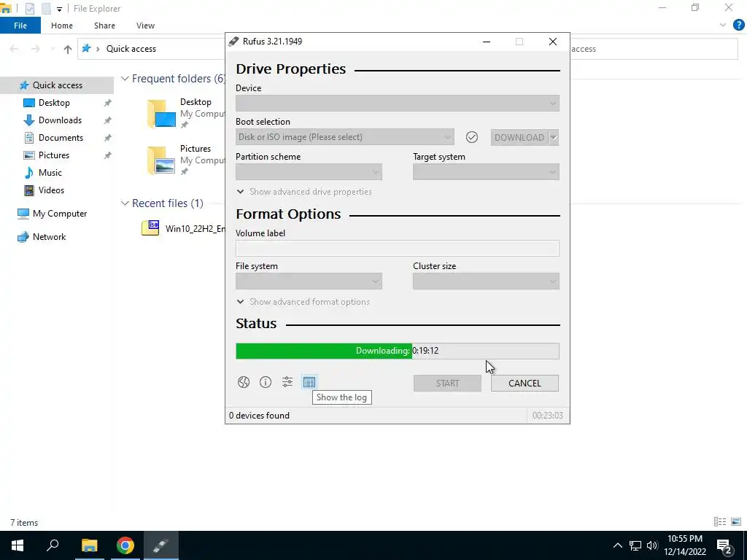Click the greyed START button in Rufus
Image resolution: width=747 pixels, height=560 pixels.
pos(447,384)
